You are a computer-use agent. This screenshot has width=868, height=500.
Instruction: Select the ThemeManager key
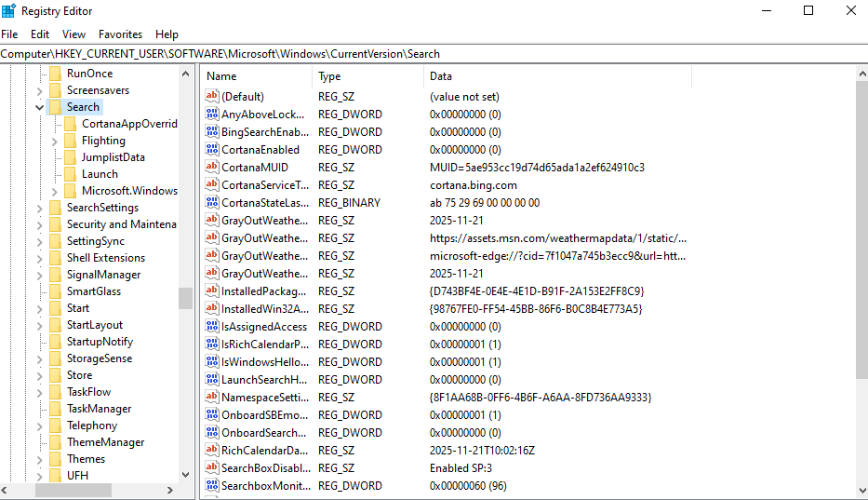106,442
